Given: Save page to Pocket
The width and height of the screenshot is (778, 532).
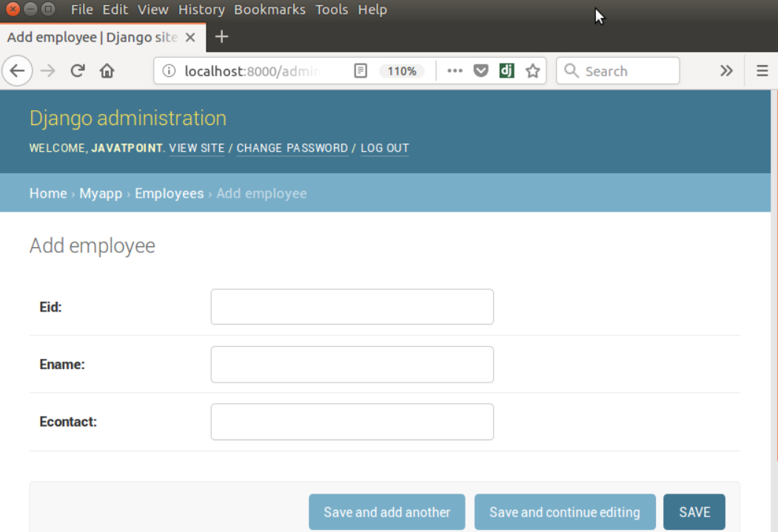Looking at the screenshot, I should pos(481,71).
